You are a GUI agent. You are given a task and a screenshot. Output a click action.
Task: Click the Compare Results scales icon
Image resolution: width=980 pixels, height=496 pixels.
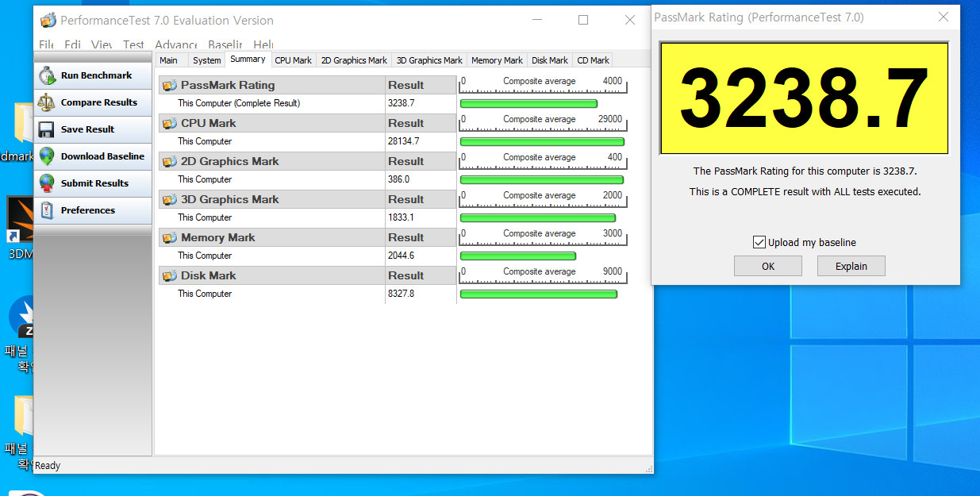coord(47,102)
